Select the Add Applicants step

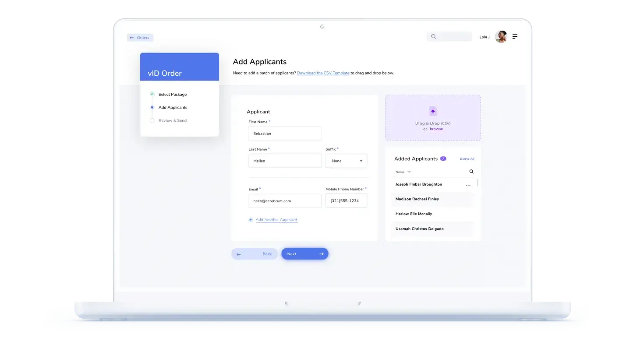(x=173, y=108)
